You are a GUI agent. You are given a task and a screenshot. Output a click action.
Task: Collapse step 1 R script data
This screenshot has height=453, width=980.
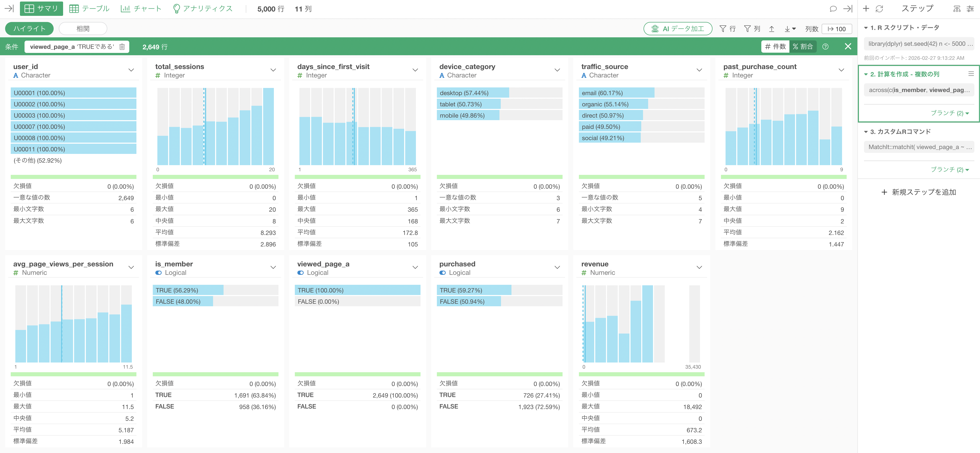click(866, 28)
